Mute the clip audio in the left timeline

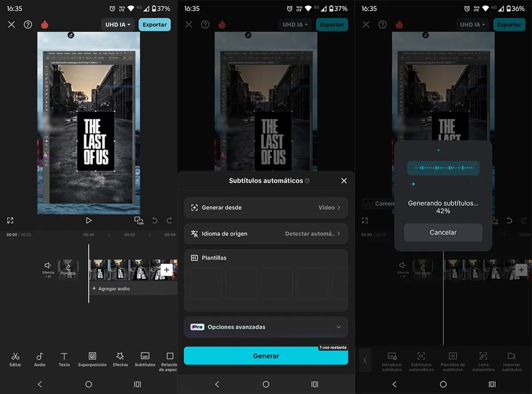tap(48, 269)
